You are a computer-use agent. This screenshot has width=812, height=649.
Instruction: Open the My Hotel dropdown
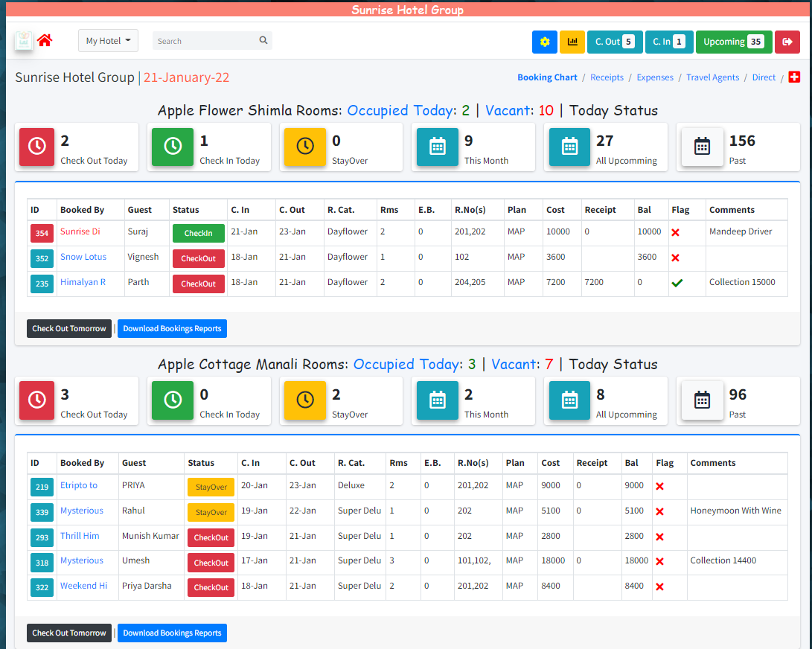(x=108, y=41)
